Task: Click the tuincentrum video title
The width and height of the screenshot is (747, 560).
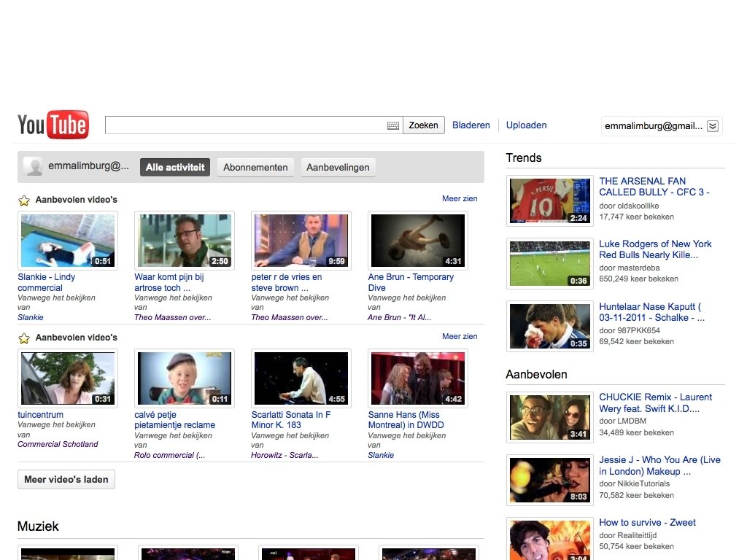Action: [x=41, y=414]
